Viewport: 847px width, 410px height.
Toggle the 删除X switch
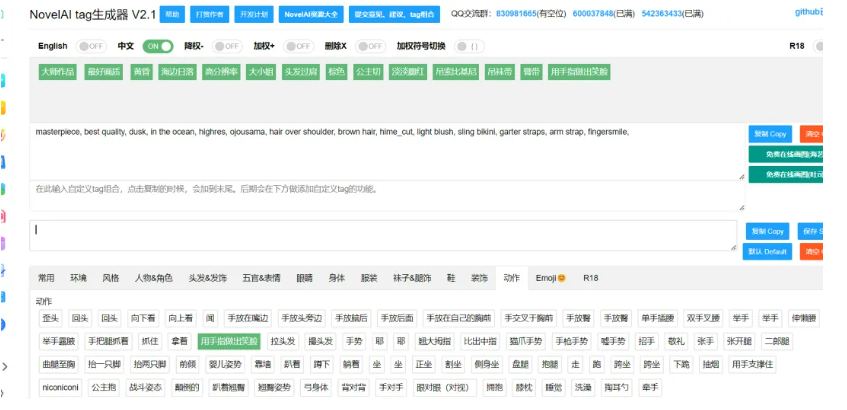[369, 46]
